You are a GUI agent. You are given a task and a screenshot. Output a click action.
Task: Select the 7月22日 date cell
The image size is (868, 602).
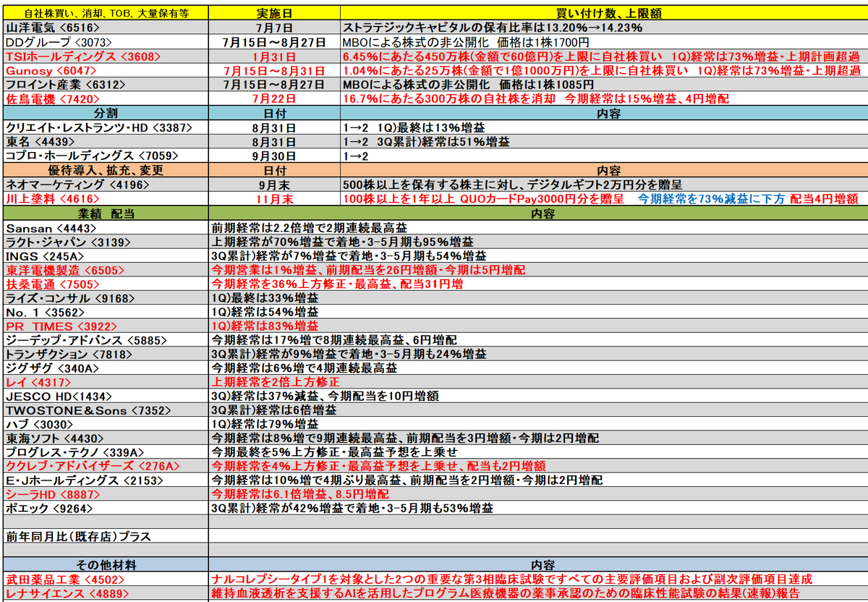point(275,99)
